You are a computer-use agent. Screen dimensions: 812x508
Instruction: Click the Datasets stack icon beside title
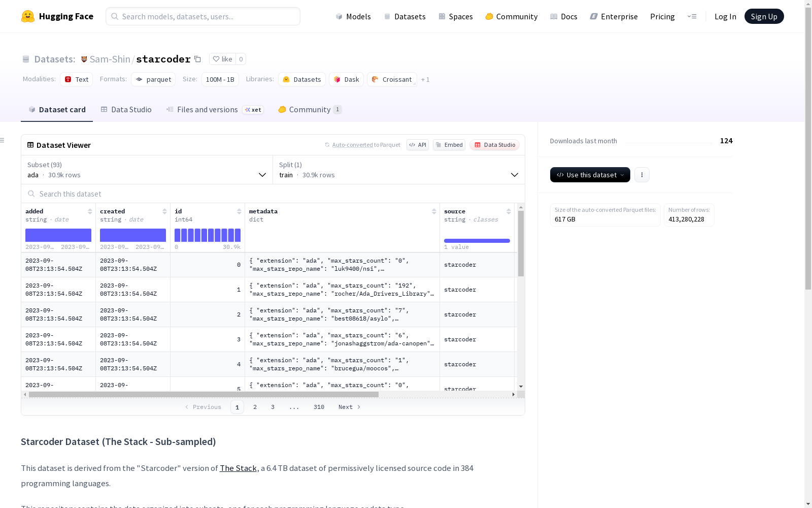26,59
